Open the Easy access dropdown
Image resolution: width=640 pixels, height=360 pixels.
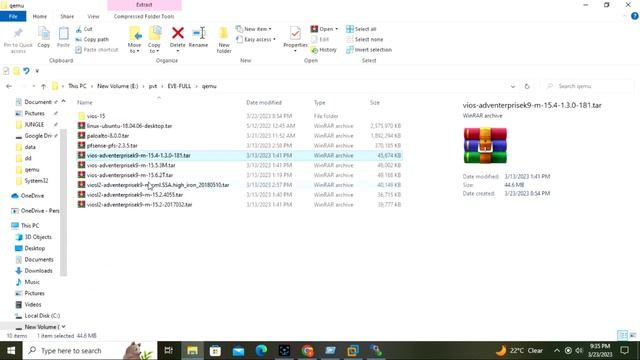tap(256, 40)
